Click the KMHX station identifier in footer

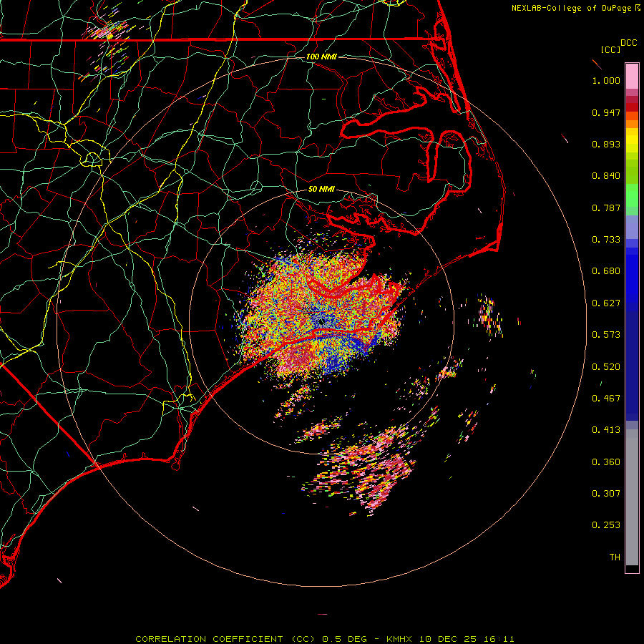pos(399,639)
